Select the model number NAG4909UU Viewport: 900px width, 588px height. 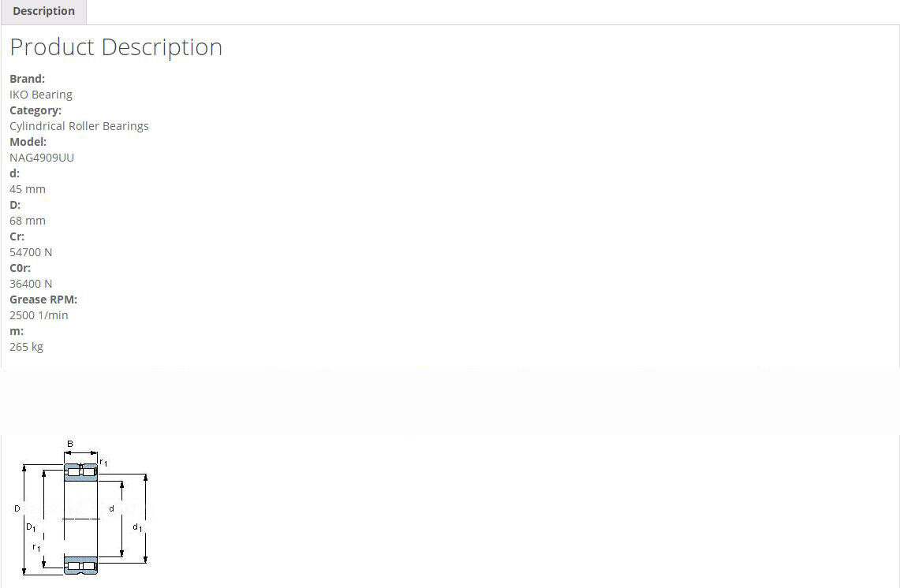point(42,158)
